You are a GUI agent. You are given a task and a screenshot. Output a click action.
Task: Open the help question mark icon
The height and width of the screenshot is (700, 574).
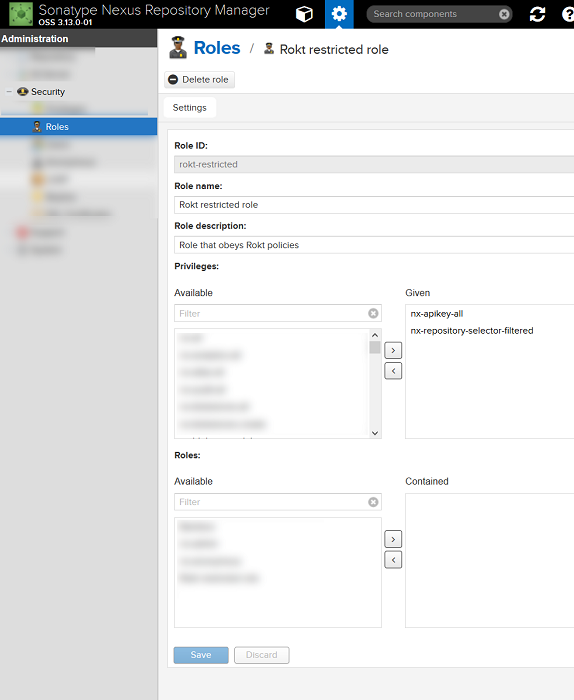(x=568, y=14)
